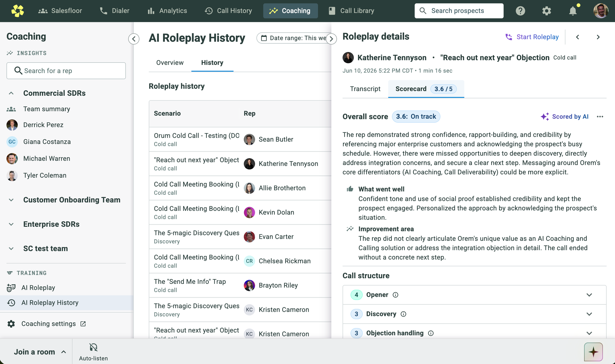The height and width of the screenshot is (364, 615).
Task: Open Brayton Riley's Send Me Info row
Action: pos(240,285)
